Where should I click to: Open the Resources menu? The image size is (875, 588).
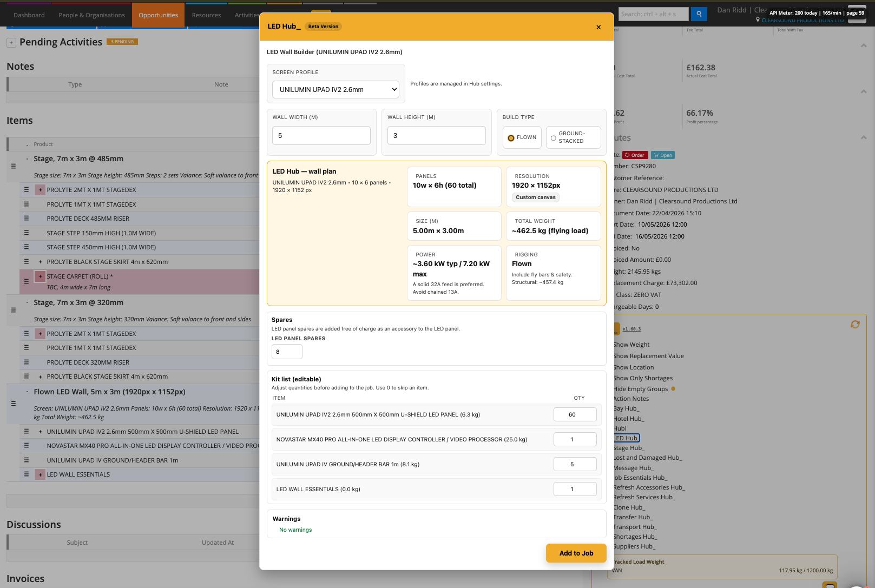tap(206, 15)
